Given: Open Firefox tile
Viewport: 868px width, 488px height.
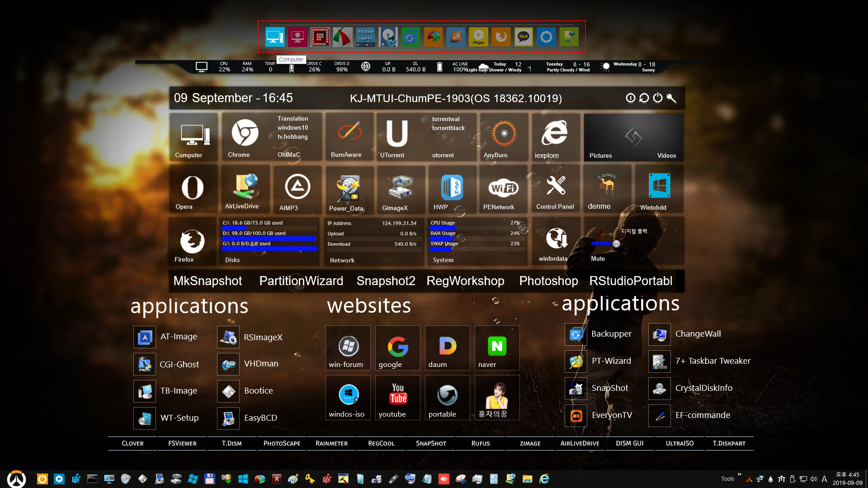Looking at the screenshot, I should 193,241.
